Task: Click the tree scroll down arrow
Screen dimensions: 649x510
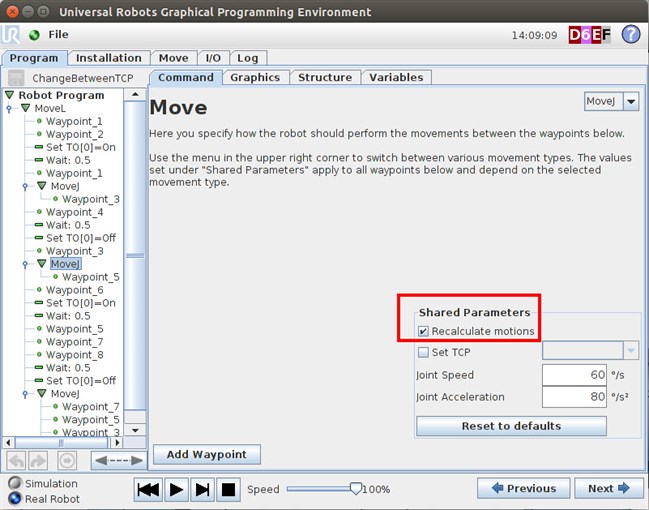Action: pos(135,430)
